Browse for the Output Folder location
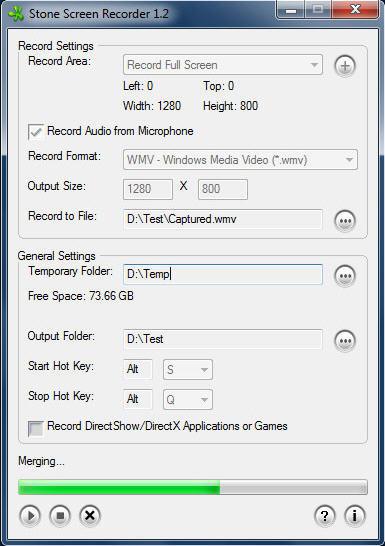Image resolution: width=385 pixels, height=546 pixels. [x=345, y=341]
